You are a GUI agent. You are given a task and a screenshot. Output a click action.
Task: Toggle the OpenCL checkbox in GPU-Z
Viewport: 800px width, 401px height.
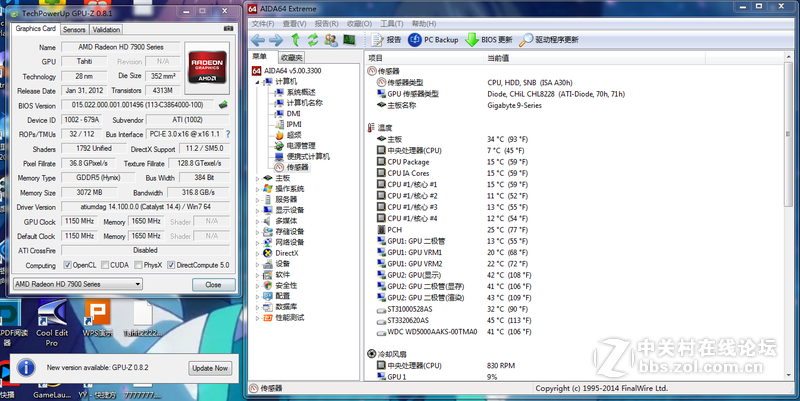(x=67, y=265)
